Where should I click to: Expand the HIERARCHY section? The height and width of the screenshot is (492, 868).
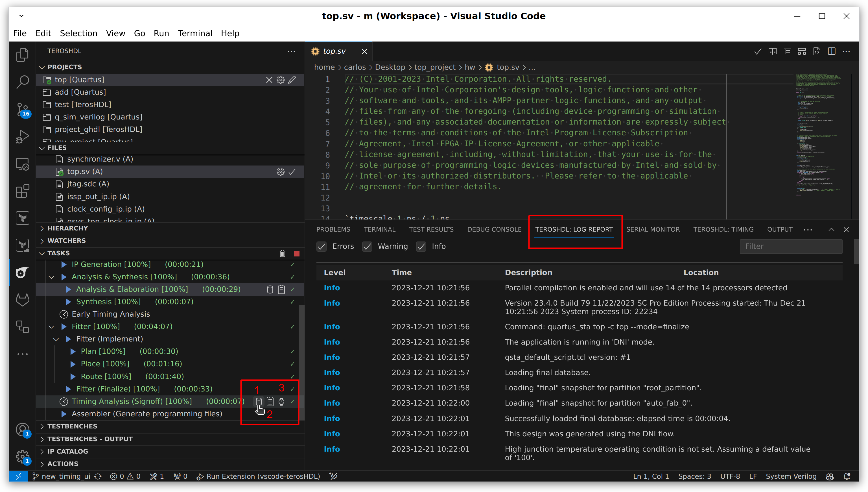point(42,228)
